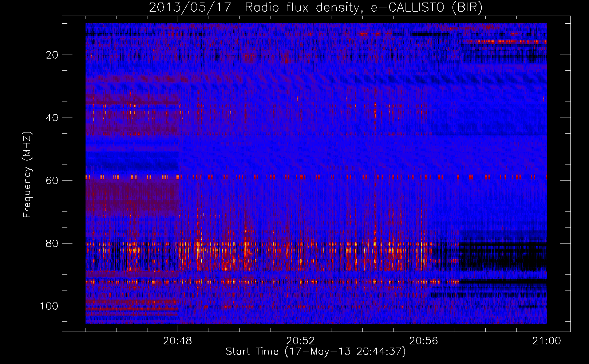Click the "20:56" time tick label
This screenshot has height=364, width=589.
tap(424, 341)
